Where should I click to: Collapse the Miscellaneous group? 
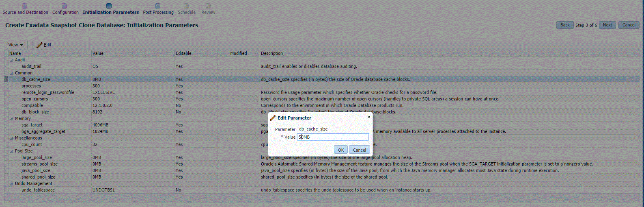pyautogui.click(x=11, y=138)
